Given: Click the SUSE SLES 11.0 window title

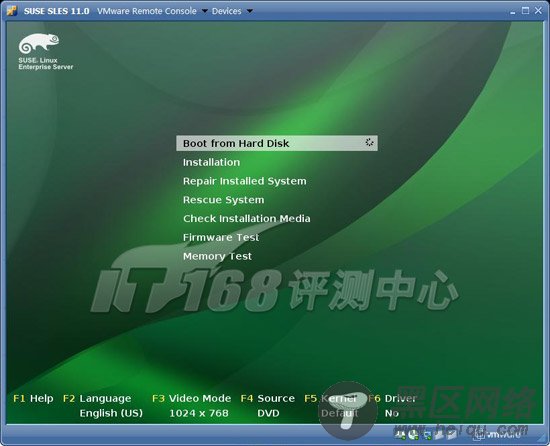Looking at the screenshot, I should coord(56,11).
